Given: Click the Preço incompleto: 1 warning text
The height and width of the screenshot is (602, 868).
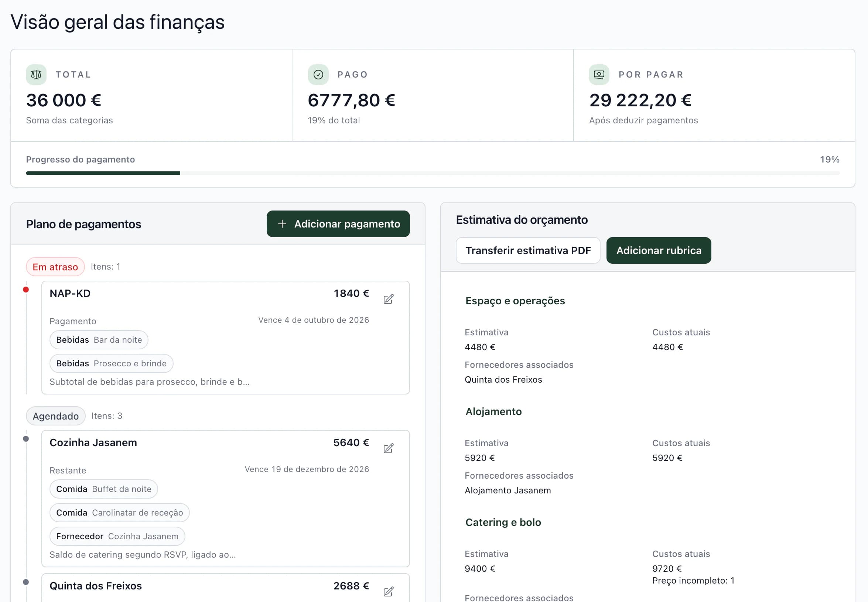Looking at the screenshot, I should pos(693,581).
